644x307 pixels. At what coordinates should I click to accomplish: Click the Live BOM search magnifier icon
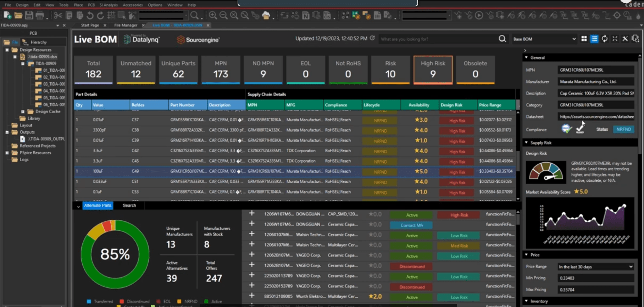click(x=502, y=39)
